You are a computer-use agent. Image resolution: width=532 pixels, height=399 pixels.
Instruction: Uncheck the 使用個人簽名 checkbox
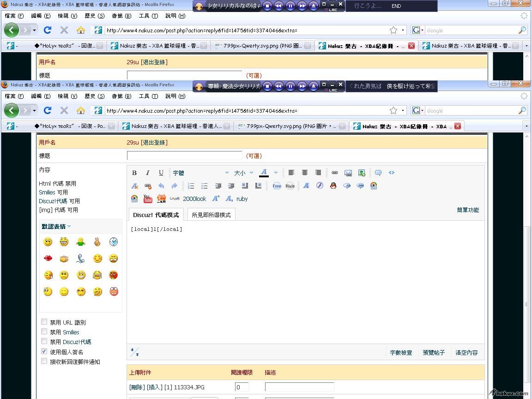44,351
